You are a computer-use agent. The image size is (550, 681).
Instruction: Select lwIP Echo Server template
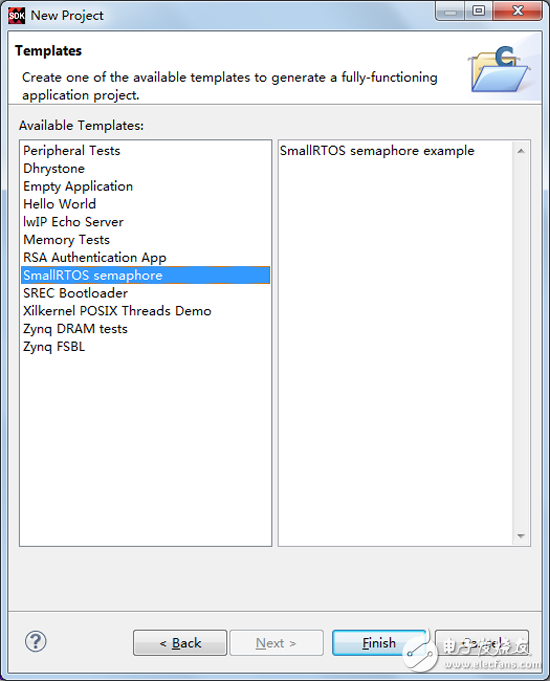click(73, 222)
